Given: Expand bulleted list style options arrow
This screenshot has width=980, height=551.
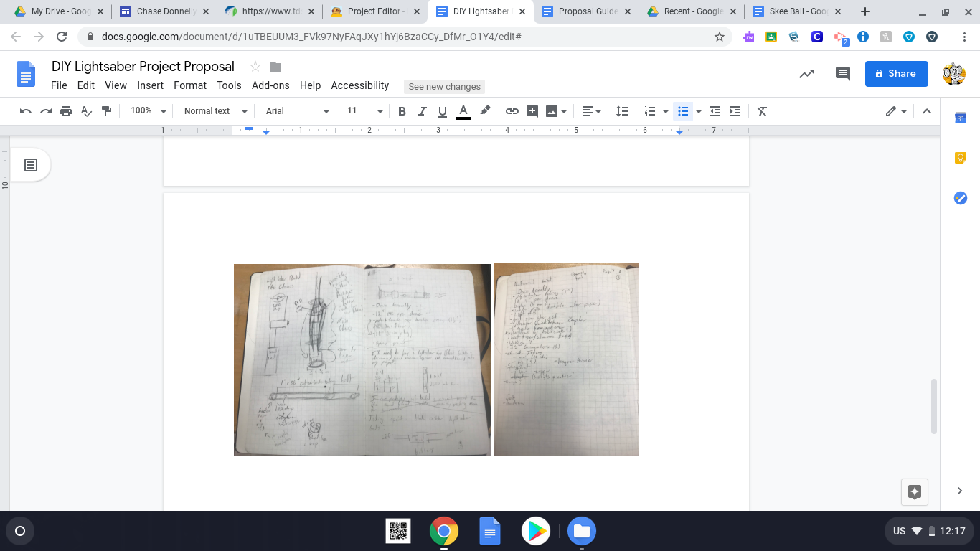Looking at the screenshot, I should [x=698, y=111].
